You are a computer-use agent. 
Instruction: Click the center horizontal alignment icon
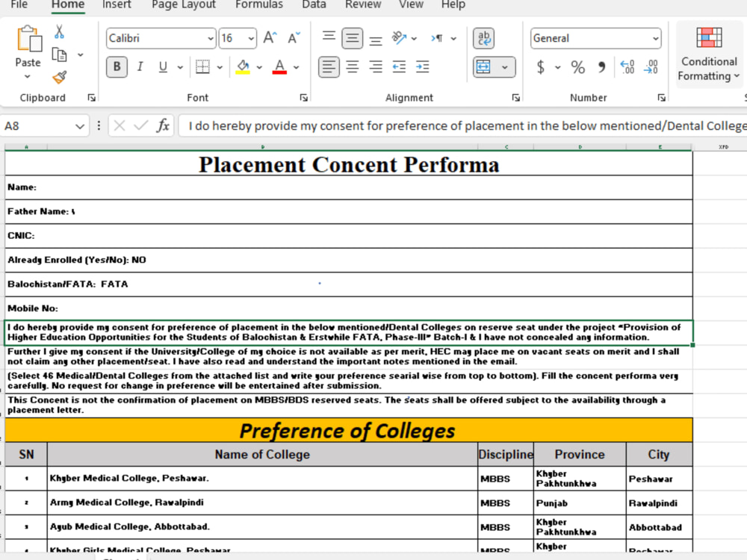point(352,66)
